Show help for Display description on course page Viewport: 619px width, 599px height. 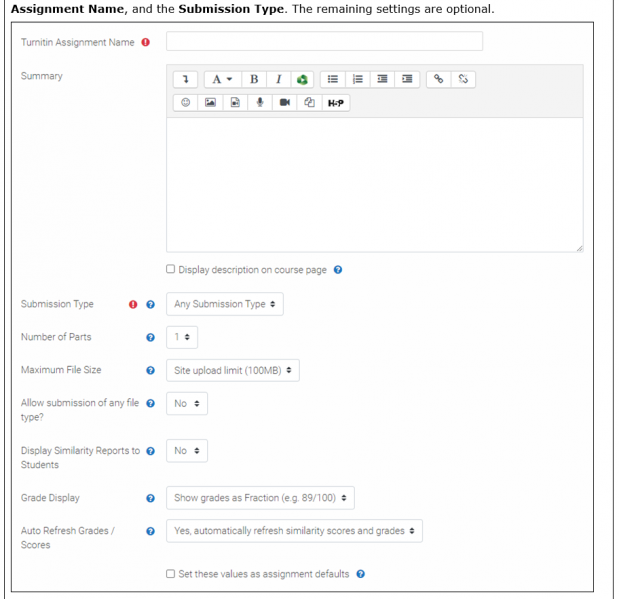click(338, 270)
